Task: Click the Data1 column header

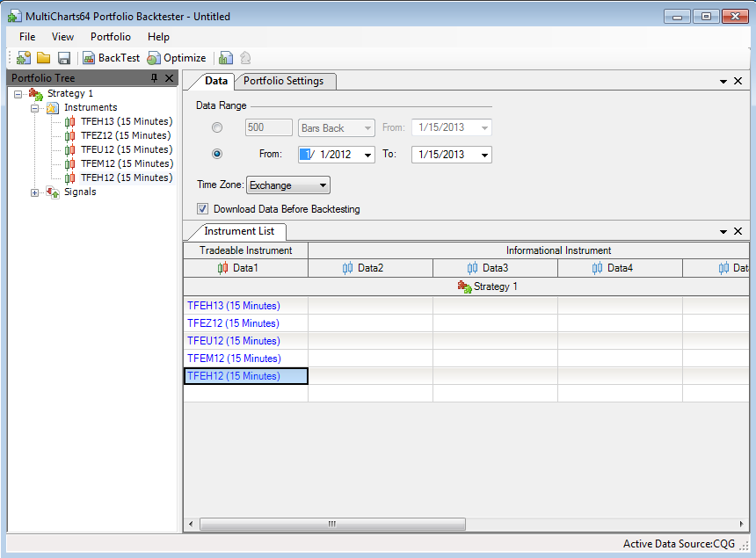Action: click(245, 268)
